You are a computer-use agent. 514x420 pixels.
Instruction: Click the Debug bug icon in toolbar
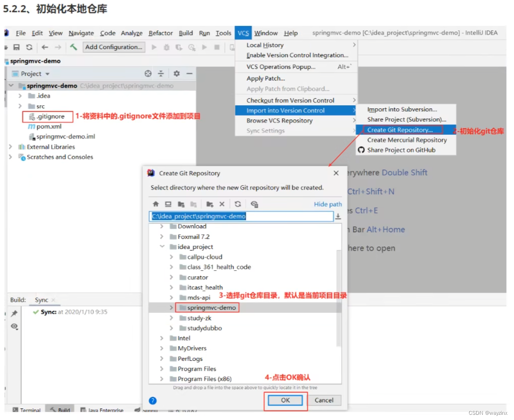pos(167,47)
